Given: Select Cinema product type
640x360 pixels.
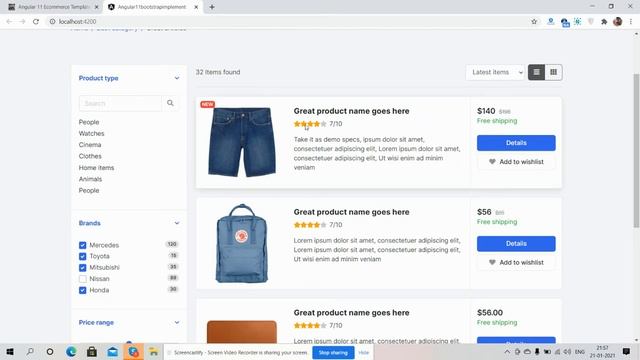Looking at the screenshot, I should (90, 145).
